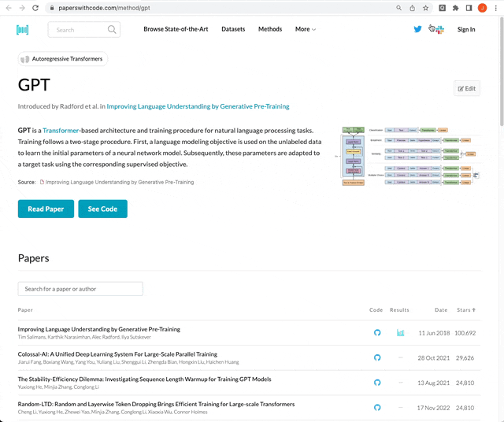The height and width of the screenshot is (422, 504).
Task: Open Random-LTD paper title
Action: click(x=156, y=404)
